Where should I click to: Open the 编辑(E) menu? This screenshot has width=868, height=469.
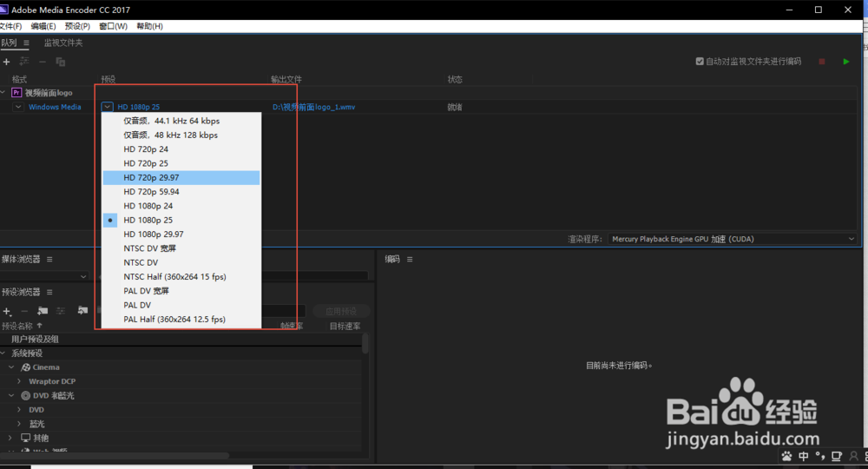click(43, 26)
